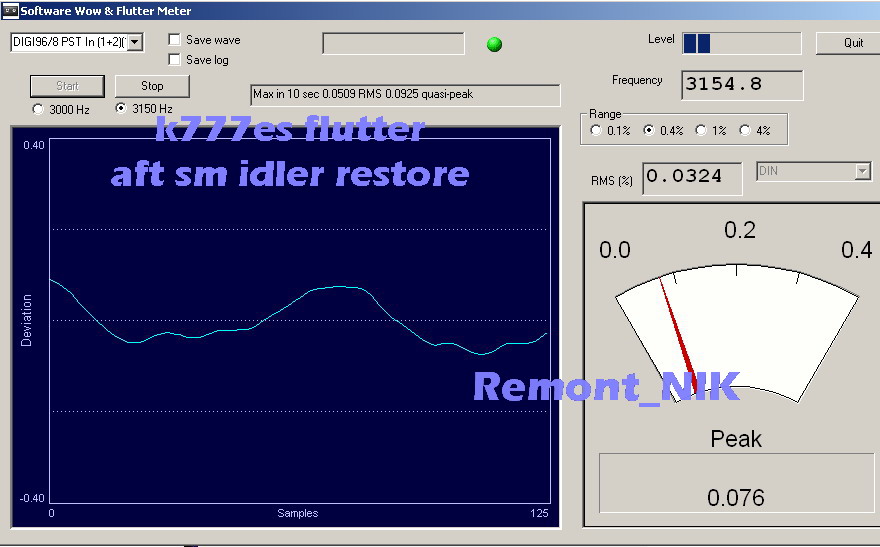Viewport: 880px width, 547px height.
Task: Set range to 4%
Action: point(744,130)
